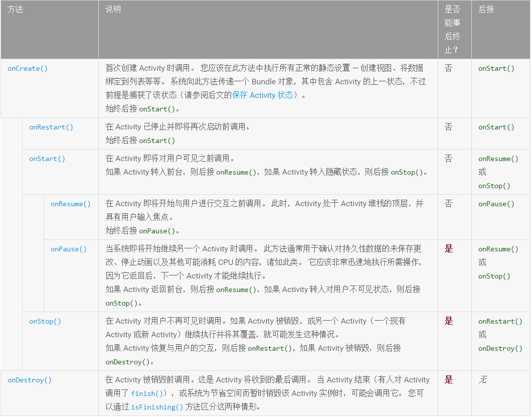This screenshot has height=417, width=532.
Task: Click onDestroy() in 后接 cell of onStop row
Action: coord(500,349)
